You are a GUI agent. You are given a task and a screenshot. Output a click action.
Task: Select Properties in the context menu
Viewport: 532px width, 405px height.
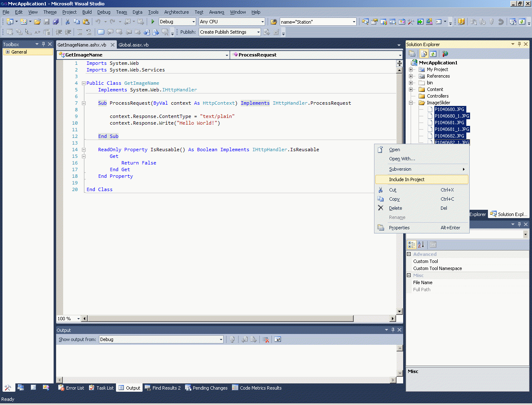point(399,228)
